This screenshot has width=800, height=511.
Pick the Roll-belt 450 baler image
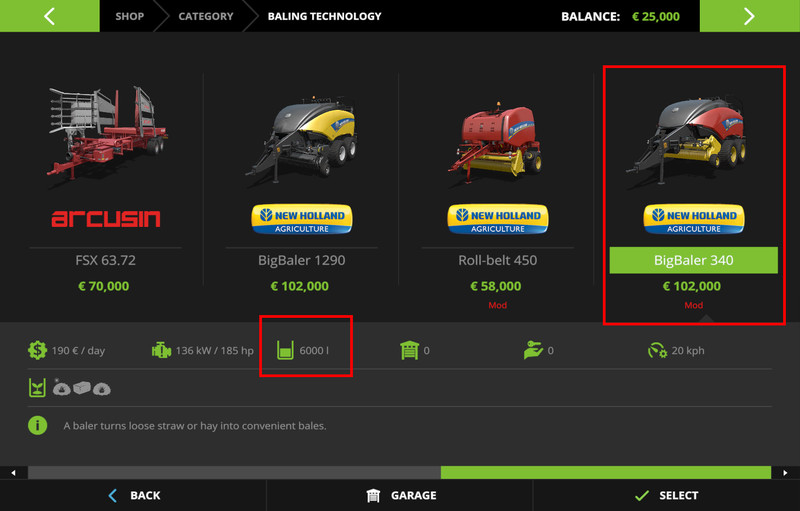497,140
